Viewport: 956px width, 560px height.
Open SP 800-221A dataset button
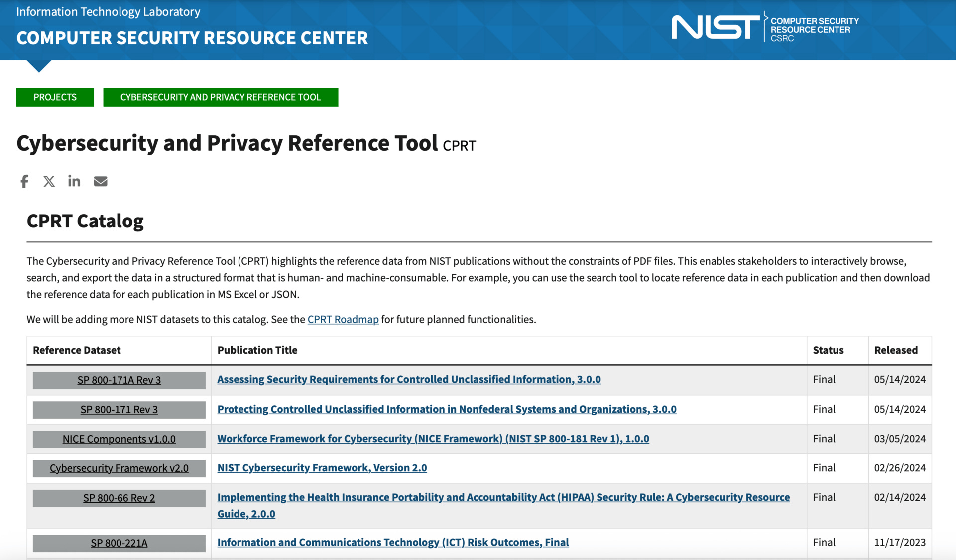tap(119, 543)
